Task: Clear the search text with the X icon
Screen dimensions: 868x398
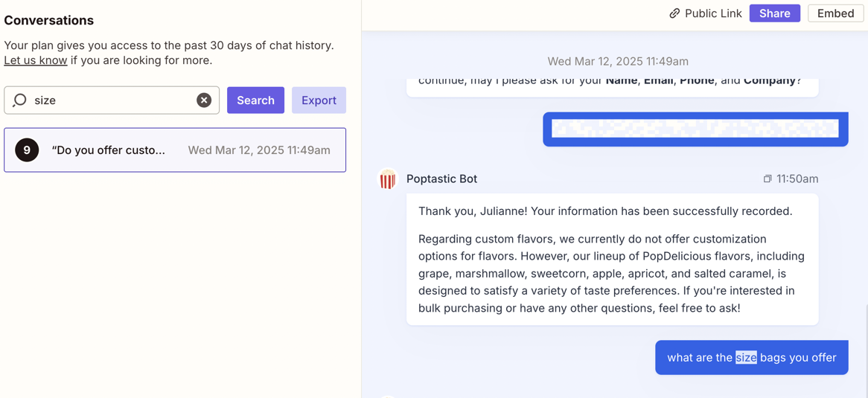Action: click(x=203, y=100)
